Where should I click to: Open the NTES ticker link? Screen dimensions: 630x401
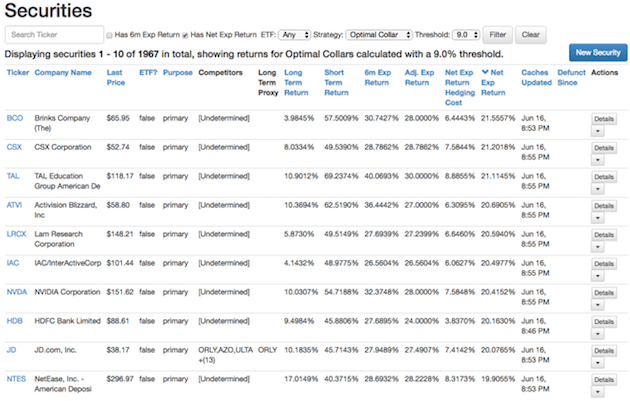(18, 378)
